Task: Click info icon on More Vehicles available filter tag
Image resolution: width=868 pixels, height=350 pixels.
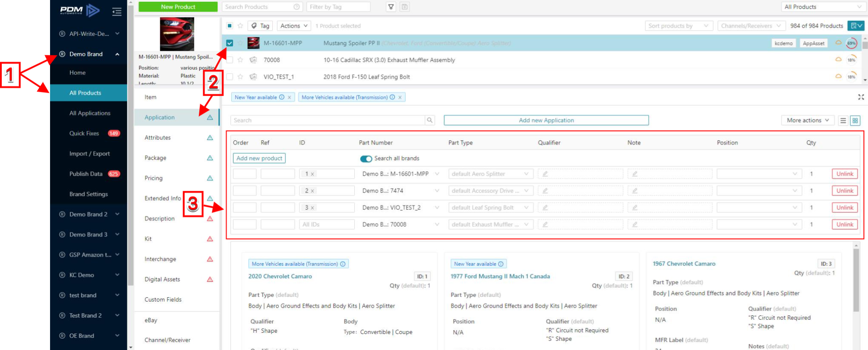Action: [392, 97]
